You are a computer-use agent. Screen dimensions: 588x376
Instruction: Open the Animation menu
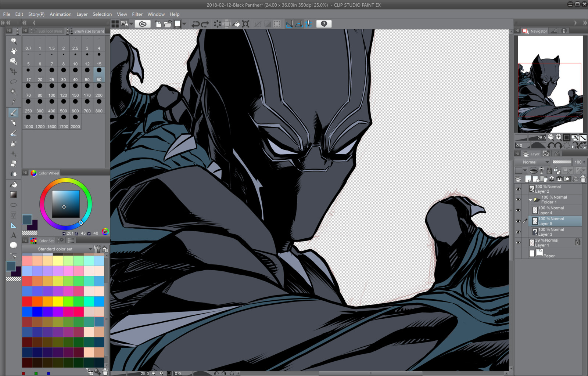[61, 14]
